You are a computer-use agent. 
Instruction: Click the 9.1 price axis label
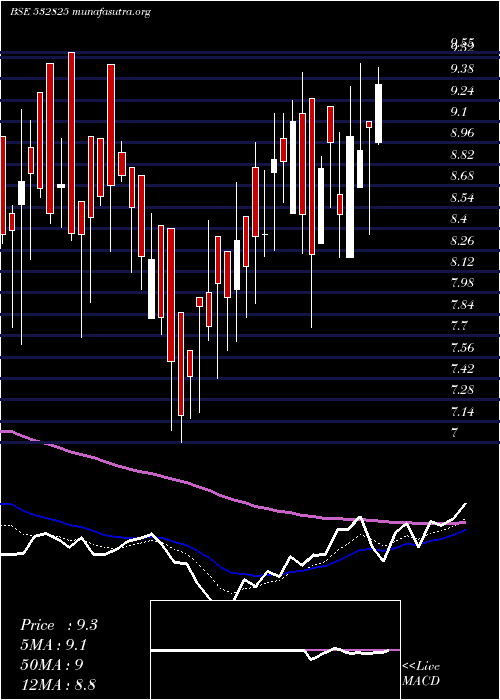click(458, 112)
